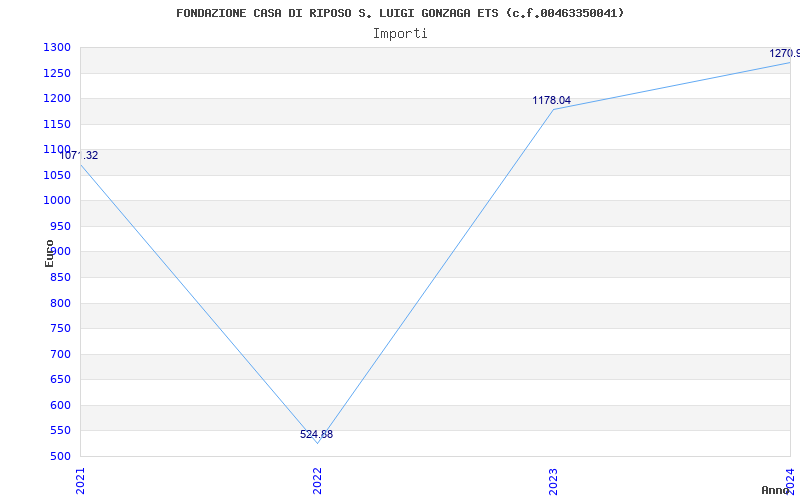Image resolution: width=800 pixels, height=500 pixels.
Task: Click the 1300 y-axis value
Action: click(57, 48)
